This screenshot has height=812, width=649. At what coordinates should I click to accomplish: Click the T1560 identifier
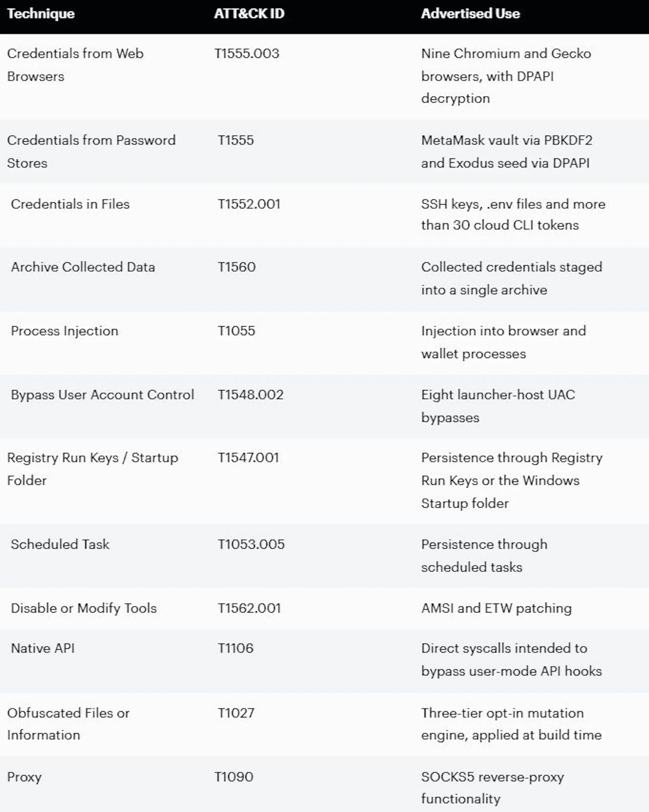tap(237, 267)
